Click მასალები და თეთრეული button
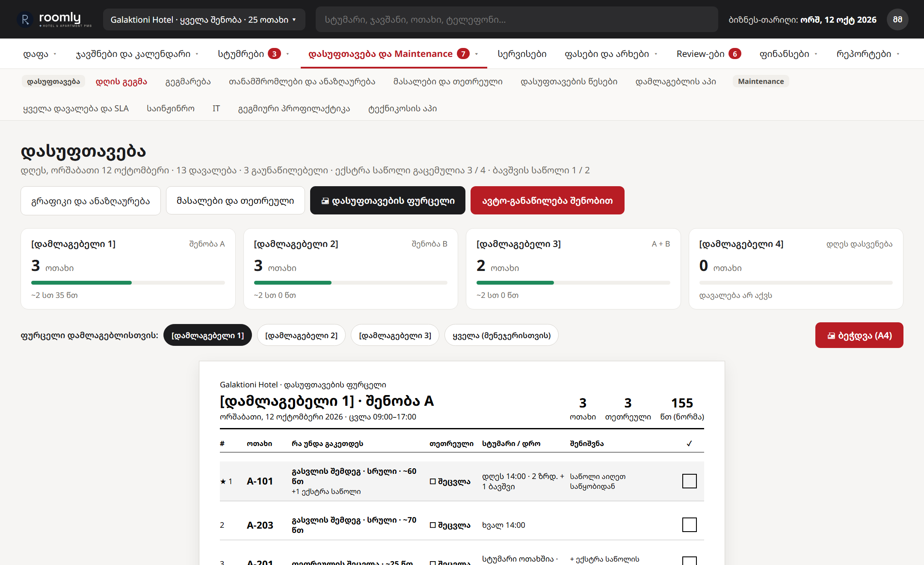Image resolution: width=924 pixels, height=565 pixels. pos(235,201)
